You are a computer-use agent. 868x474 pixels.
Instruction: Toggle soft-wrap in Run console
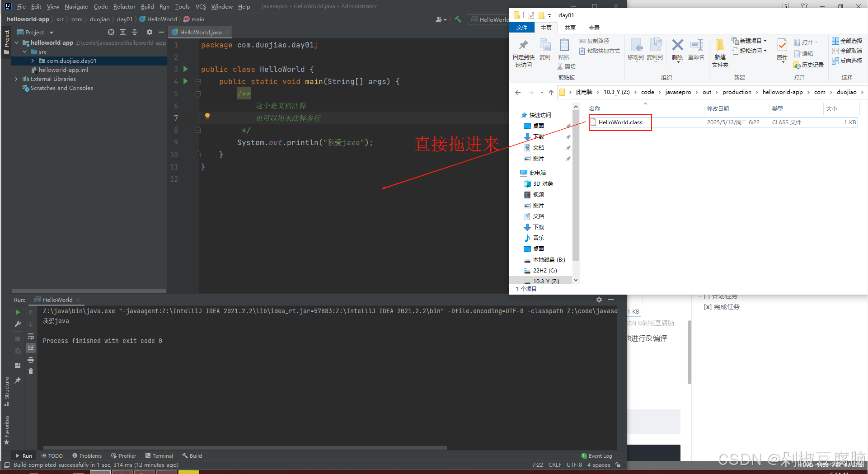point(31,336)
